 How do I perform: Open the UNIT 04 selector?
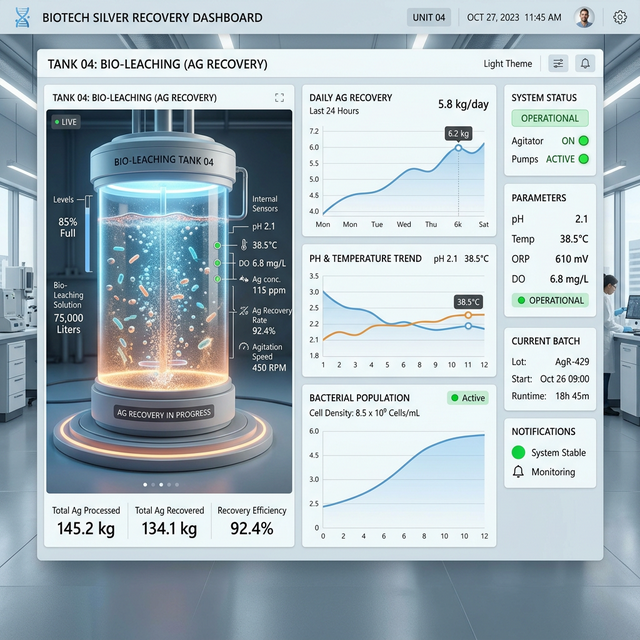pos(428,17)
